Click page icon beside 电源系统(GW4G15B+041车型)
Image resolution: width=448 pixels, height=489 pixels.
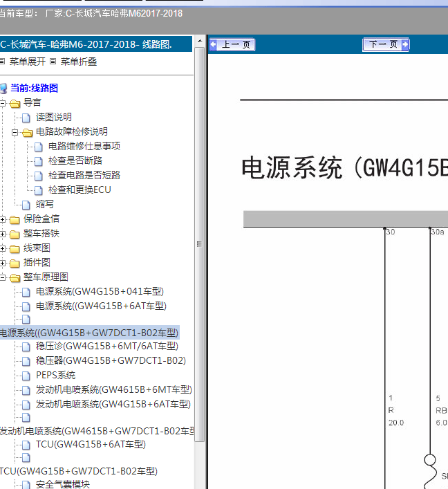click(26, 292)
